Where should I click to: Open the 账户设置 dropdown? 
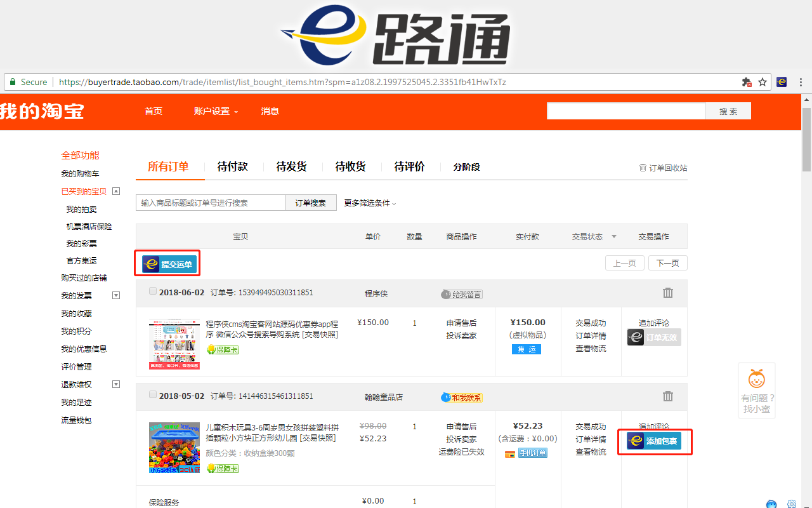216,111
